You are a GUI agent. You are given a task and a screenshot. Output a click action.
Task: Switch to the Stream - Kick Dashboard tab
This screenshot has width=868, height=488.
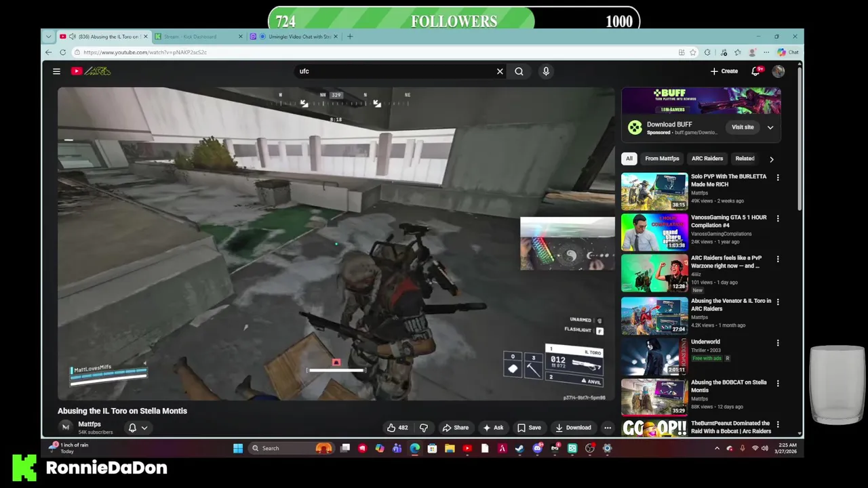197,37
